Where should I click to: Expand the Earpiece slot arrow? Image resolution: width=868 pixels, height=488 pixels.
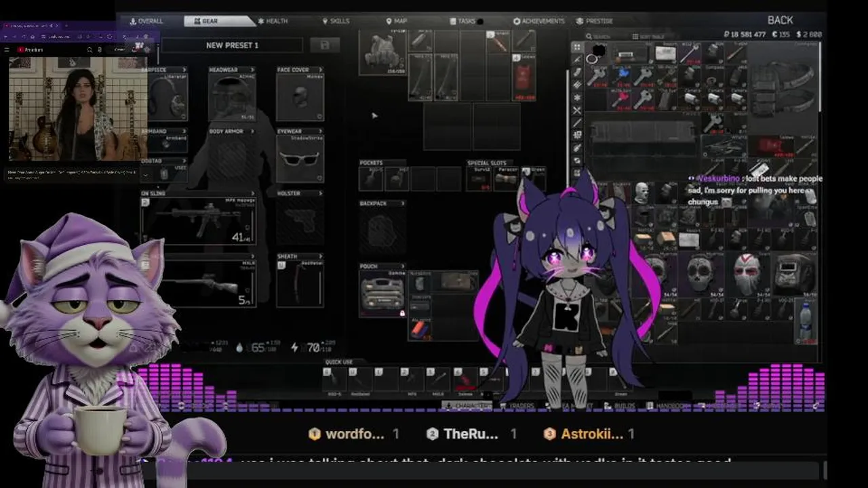pyautogui.click(x=184, y=70)
